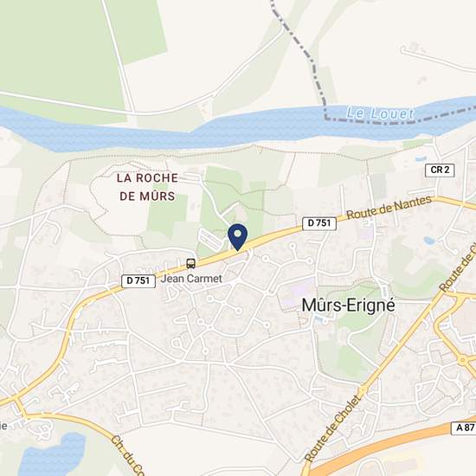Click the Le Louet river label
The height and width of the screenshot is (476, 476).
pos(380,113)
